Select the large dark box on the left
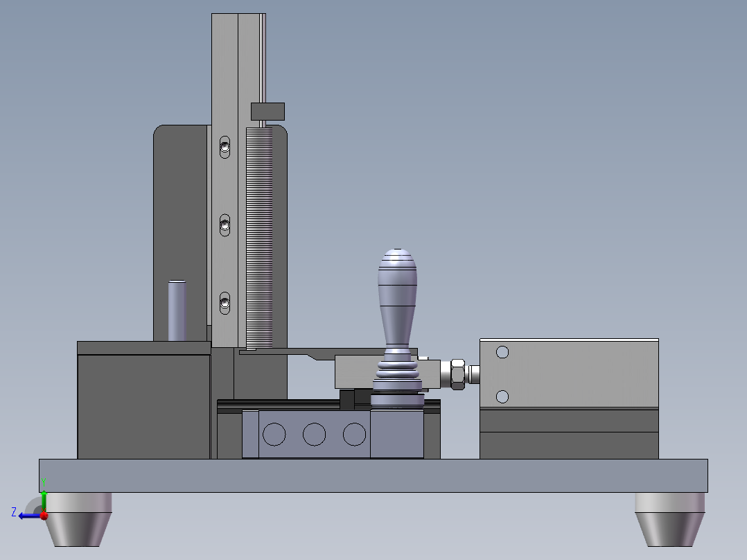This screenshot has width=747, height=560. point(144,407)
